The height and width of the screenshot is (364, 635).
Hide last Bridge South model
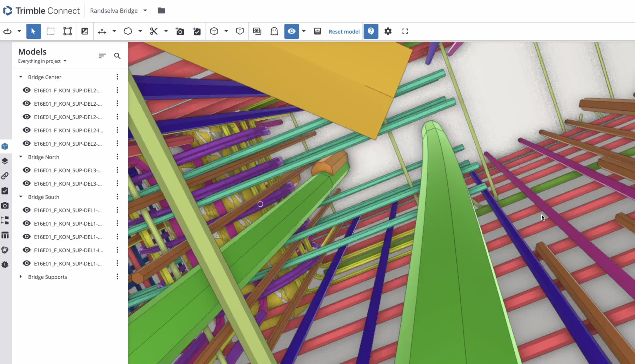[27, 263]
